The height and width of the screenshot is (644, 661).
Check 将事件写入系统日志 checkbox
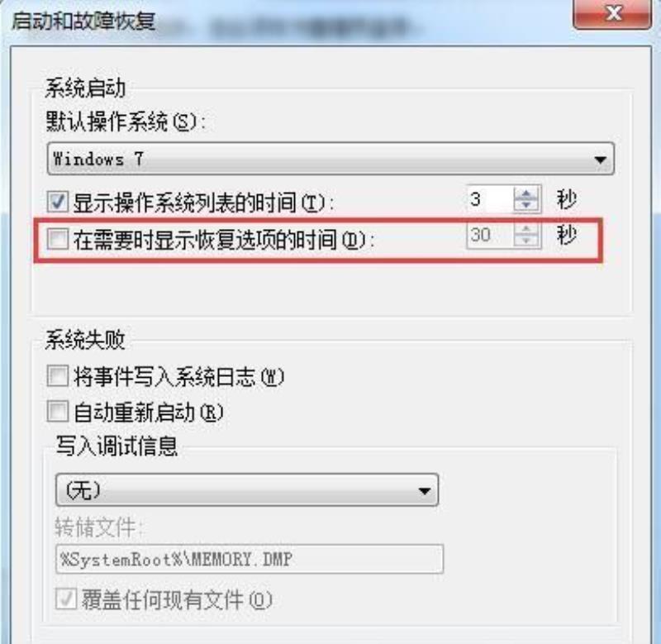tap(57, 376)
